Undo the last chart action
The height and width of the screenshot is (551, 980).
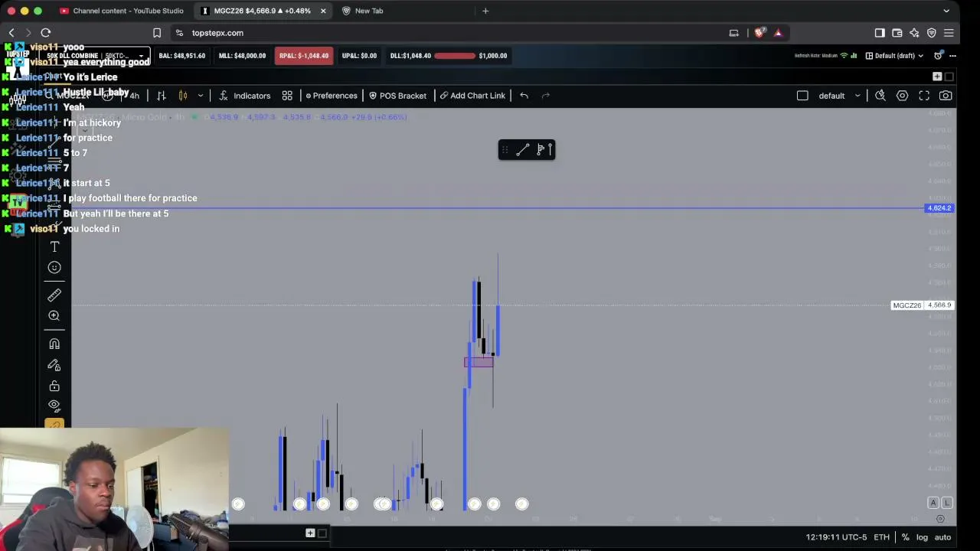(x=524, y=96)
